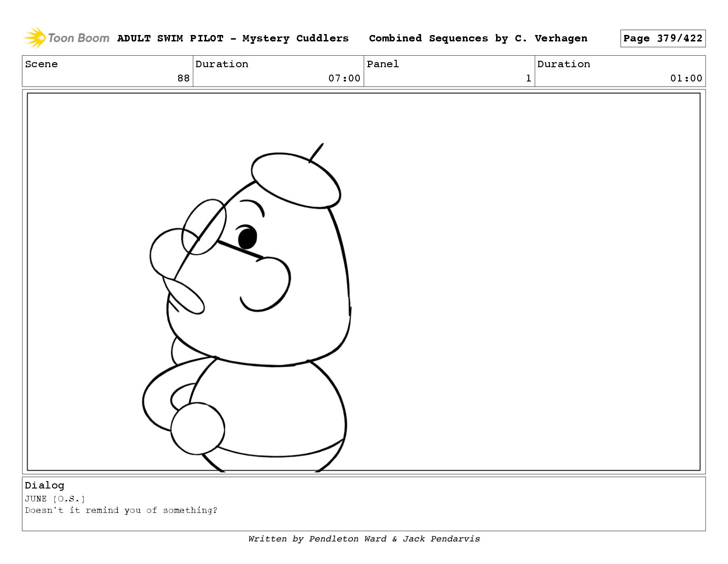The image size is (728, 564).
Task: Click the panel number 1
Action: point(528,78)
